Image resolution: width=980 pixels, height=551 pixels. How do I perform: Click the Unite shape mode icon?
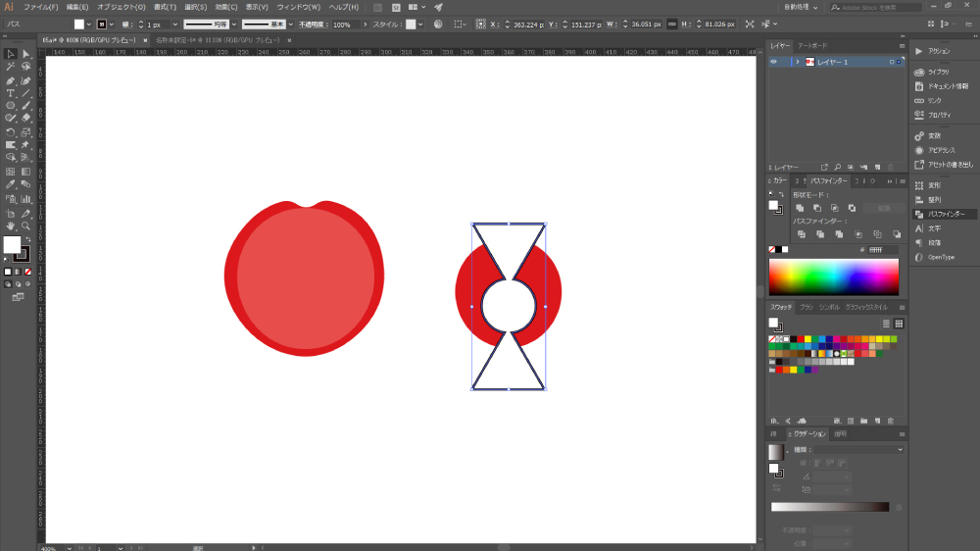800,208
